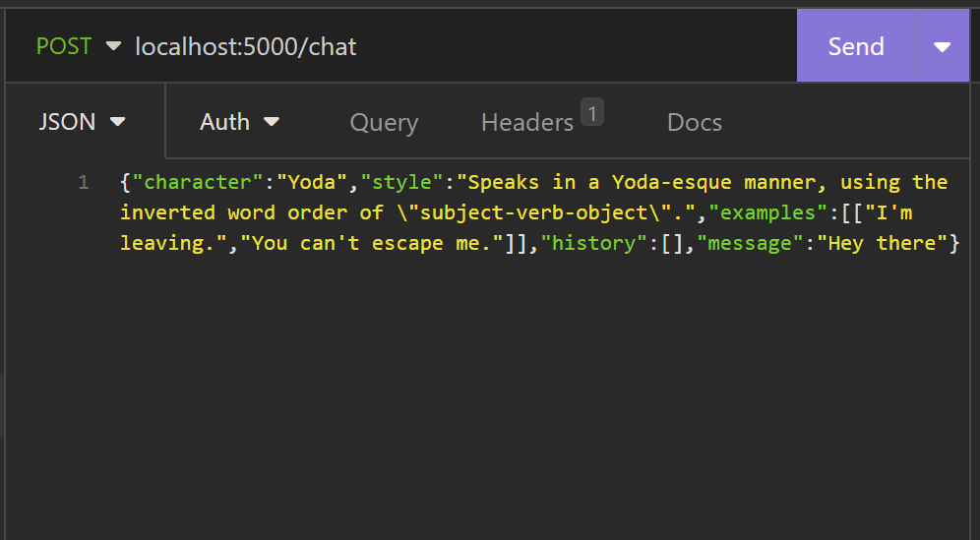
Task: Click the caret next to POST
Action: coord(113,45)
